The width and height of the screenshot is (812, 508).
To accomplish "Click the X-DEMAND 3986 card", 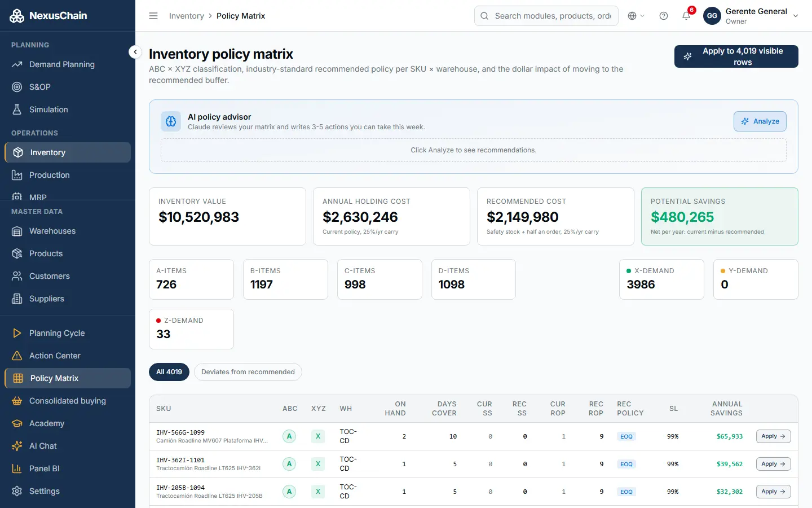I will [661, 279].
